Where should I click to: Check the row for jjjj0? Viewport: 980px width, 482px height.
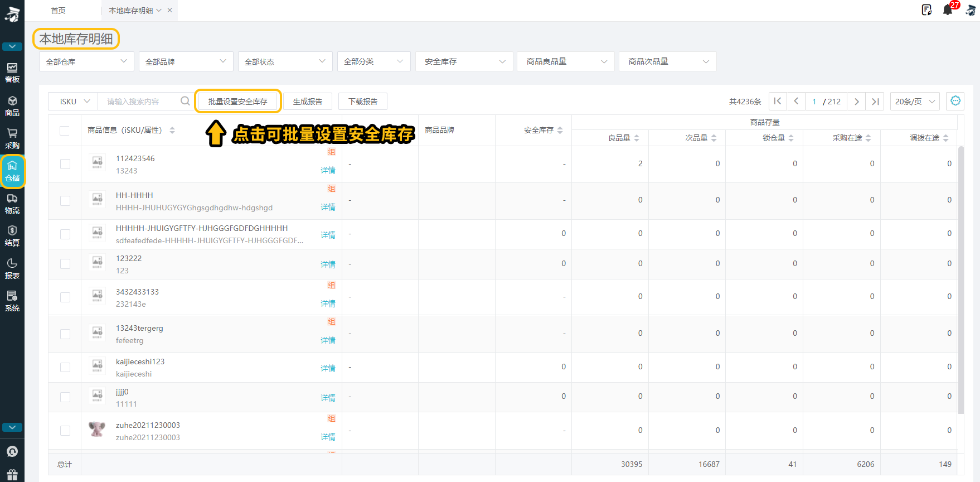click(x=65, y=397)
